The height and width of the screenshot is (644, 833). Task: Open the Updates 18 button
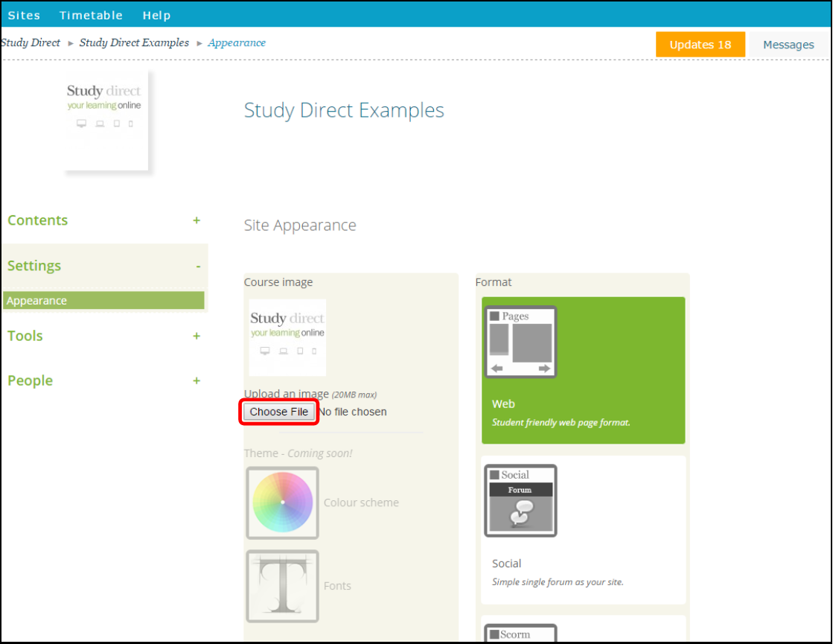click(x=700, y=45)
